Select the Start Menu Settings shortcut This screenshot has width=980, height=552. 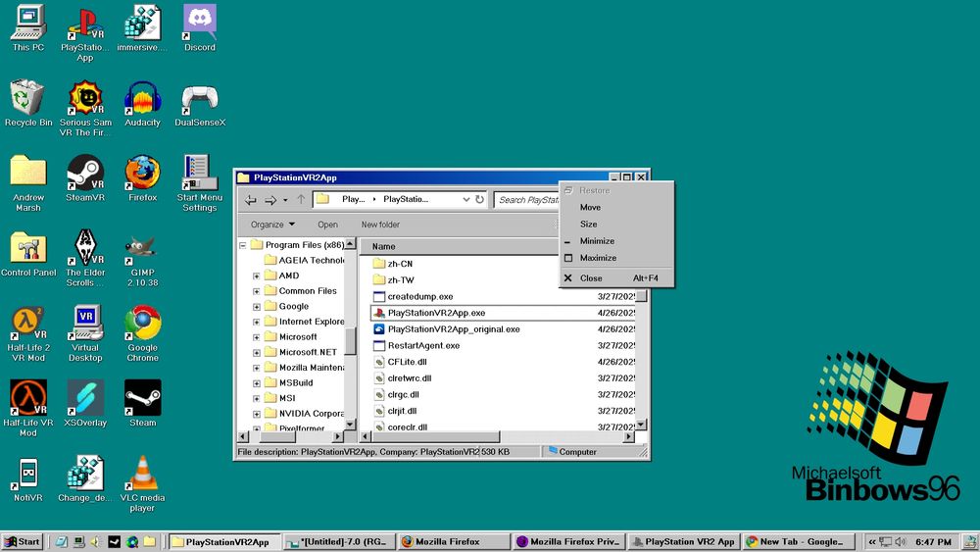tap(199, 182)
